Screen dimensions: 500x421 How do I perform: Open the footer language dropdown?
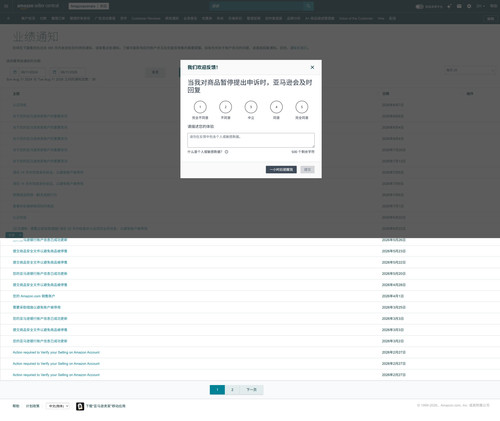(58, 406)
